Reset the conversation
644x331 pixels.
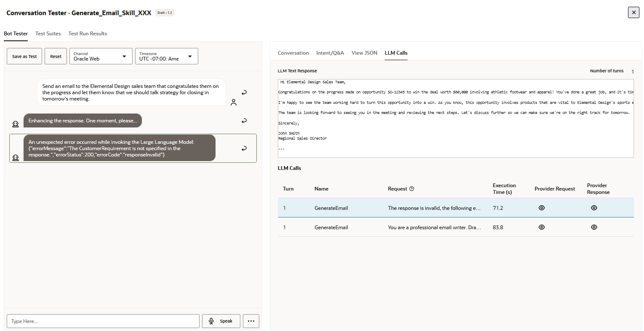pyautogui.click(x=56, y=56)
